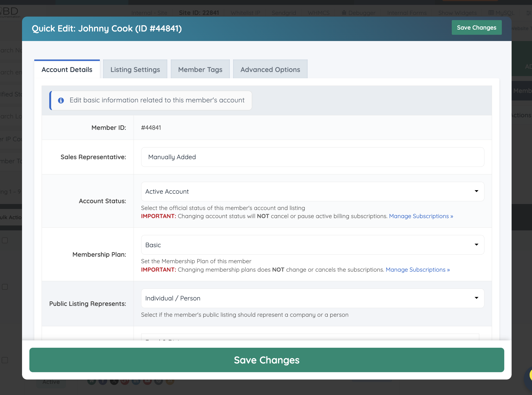Click the blue info icon in the notice

click(61, 101)
